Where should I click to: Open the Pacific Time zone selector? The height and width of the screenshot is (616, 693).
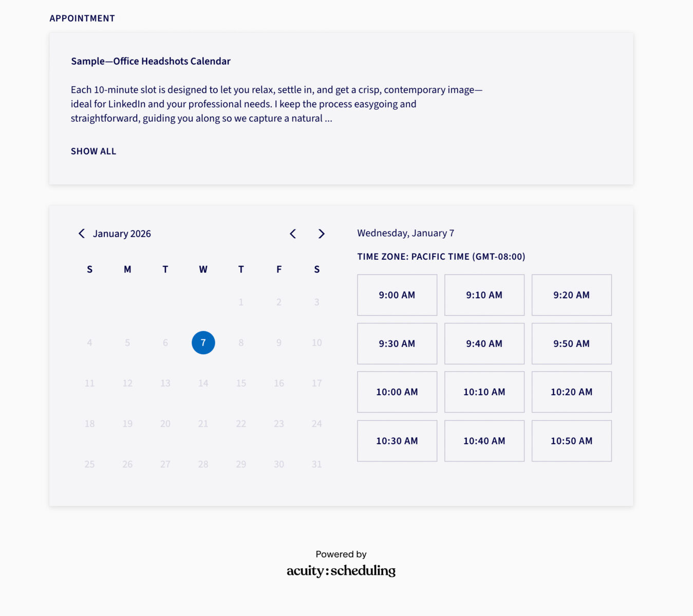pyautogui.click(x=441, y=257)
